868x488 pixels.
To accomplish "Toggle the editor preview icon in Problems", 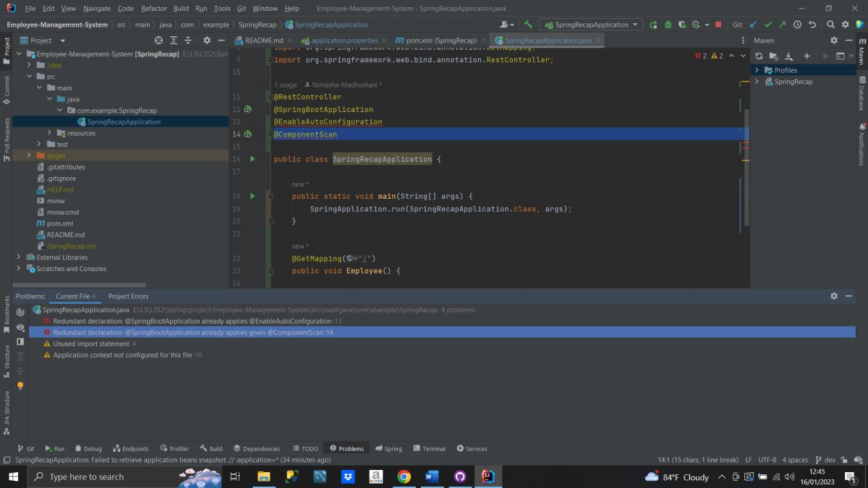I will pyautogui.click(x=20, y=341).
